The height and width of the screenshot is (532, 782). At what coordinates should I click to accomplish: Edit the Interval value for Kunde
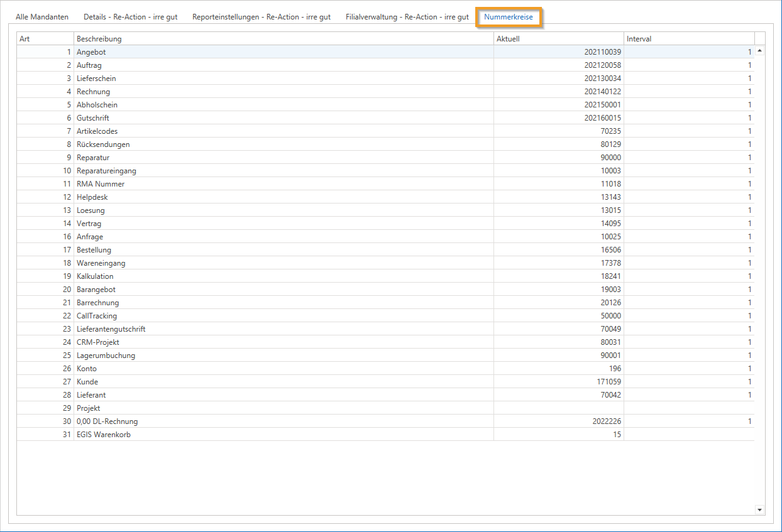coord(688,382)
